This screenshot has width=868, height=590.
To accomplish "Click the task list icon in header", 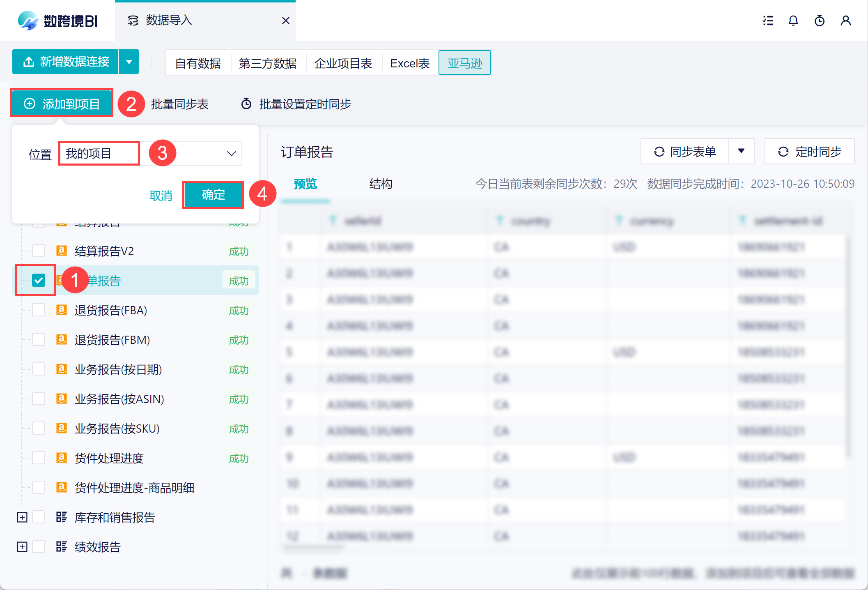I will click(x=768, y=21).
